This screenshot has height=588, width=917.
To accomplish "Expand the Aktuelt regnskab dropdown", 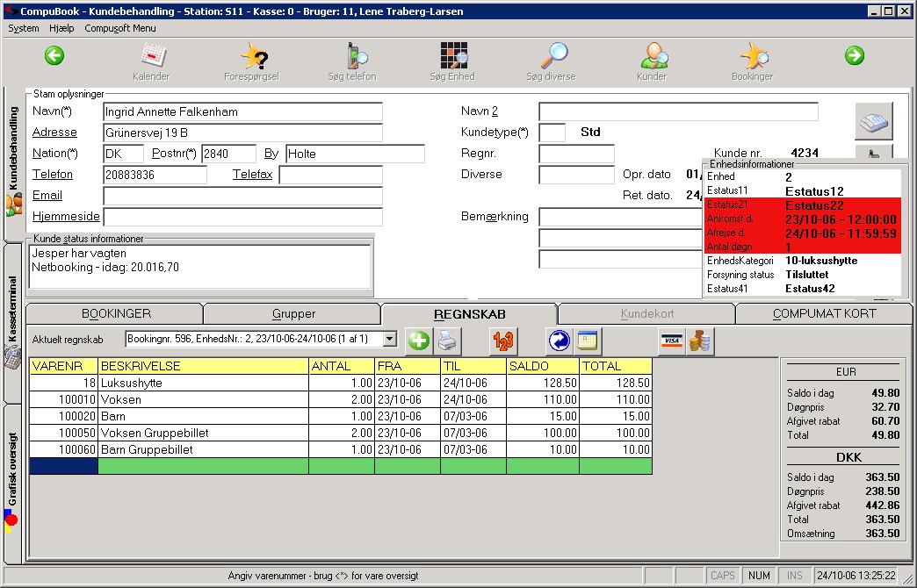I will tap(390, 339).
